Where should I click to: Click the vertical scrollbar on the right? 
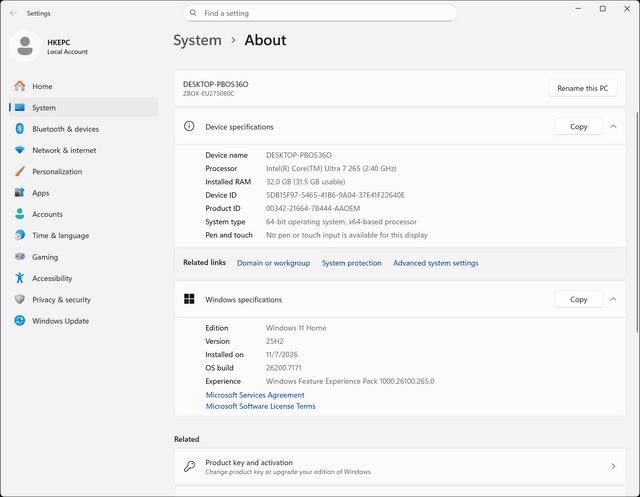[637, 222]
